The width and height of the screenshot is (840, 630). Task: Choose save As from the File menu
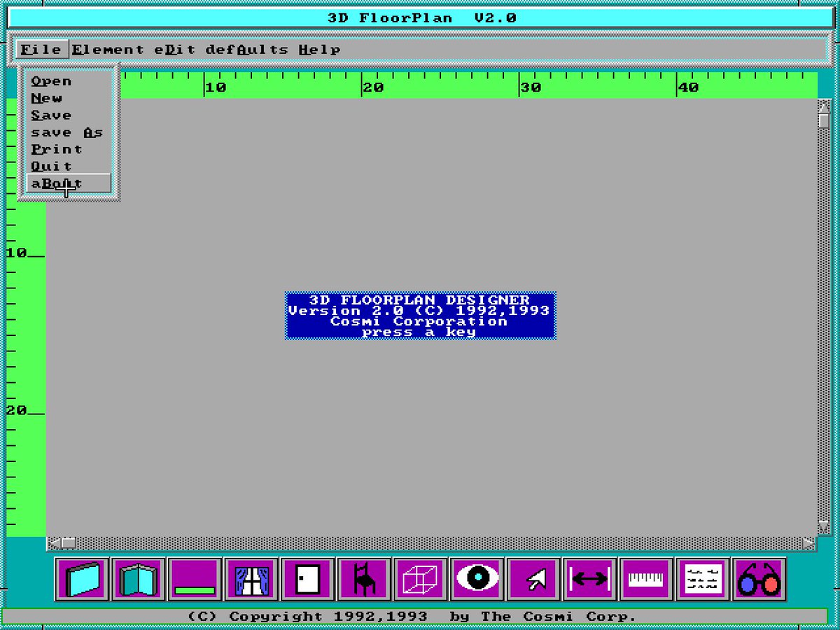pyautogui.click(x=69, y=132)
